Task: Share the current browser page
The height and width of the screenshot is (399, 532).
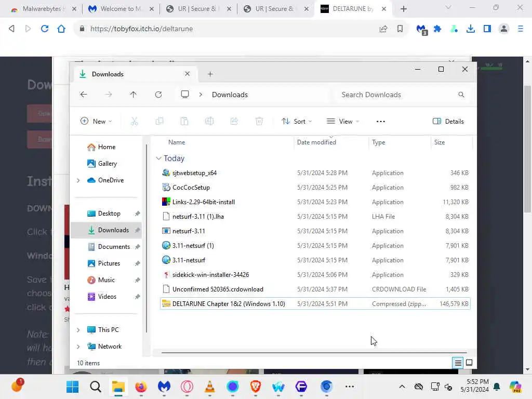Action: pyautogui.click(x=383, y=29)
